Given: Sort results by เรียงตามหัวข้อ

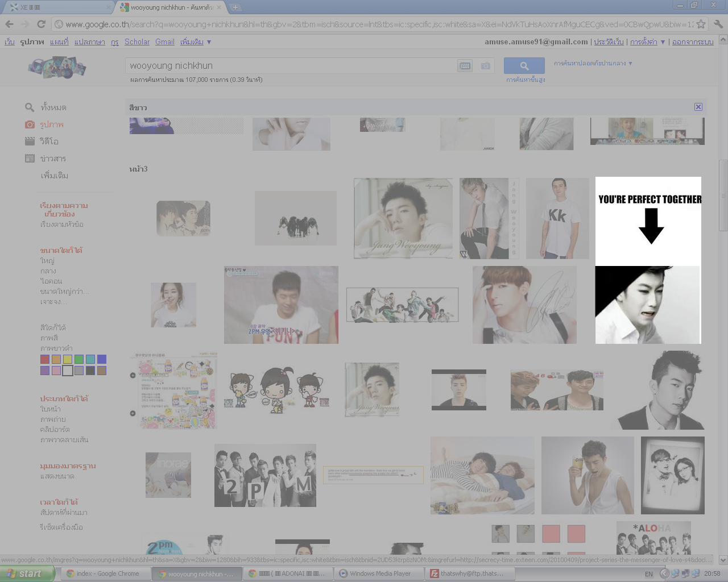Looking at the screenshot, I should pos(61,225).
